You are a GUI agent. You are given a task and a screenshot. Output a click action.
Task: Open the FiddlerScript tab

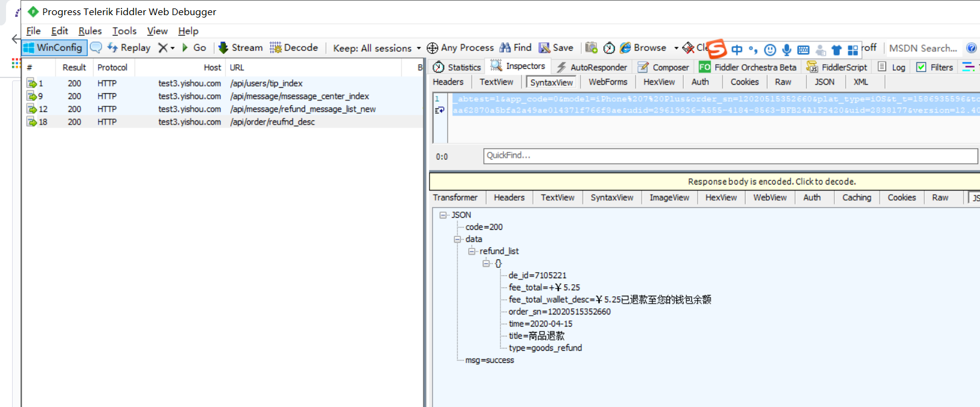pyautogui.click(x=837, y=67)
